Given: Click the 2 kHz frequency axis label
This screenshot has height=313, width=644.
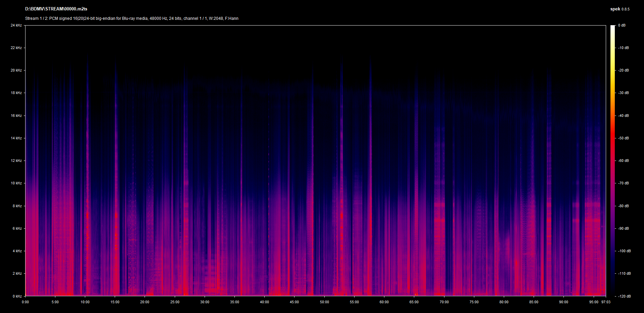Looking at the screenshot, I should pos(17,273).
